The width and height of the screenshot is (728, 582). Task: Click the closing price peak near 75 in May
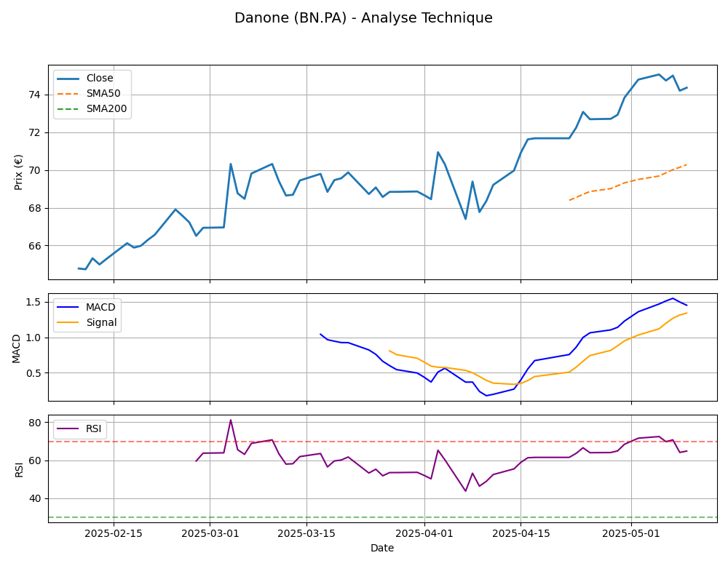click(x=659, y=74)
